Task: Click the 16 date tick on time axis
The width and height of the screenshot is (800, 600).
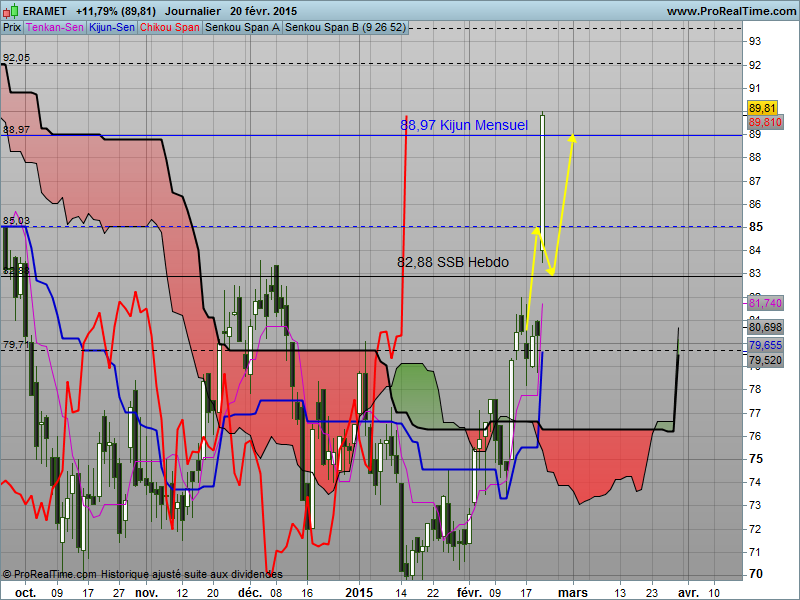Action: [307, 593]
